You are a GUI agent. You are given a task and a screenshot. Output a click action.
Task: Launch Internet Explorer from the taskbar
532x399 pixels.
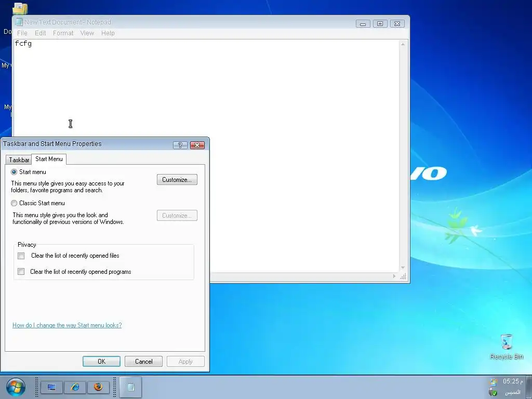pos(75,387)
